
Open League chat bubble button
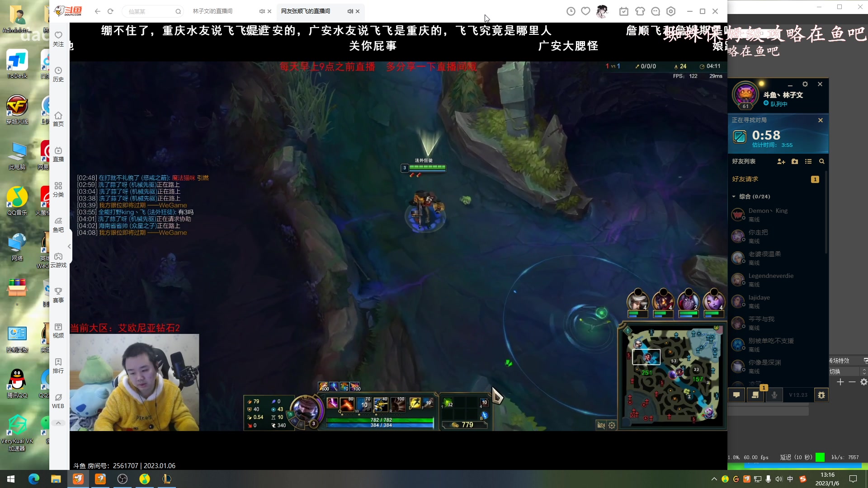736,395
